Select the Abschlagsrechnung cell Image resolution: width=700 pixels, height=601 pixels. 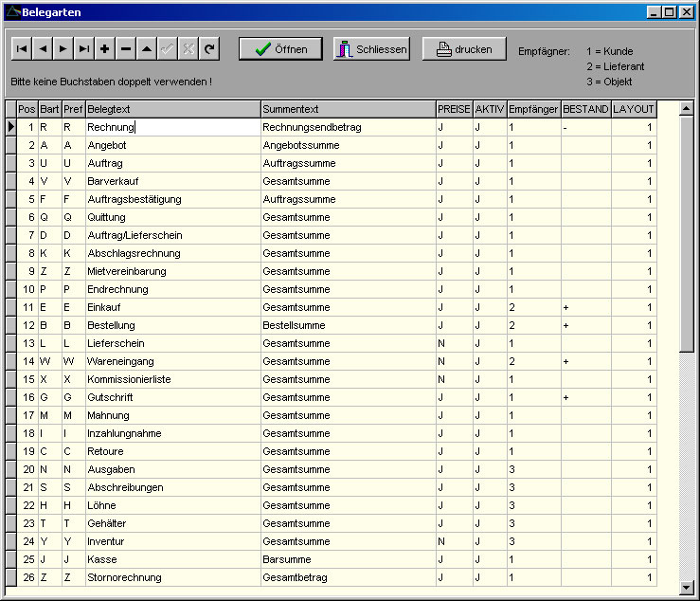[172, 253]
